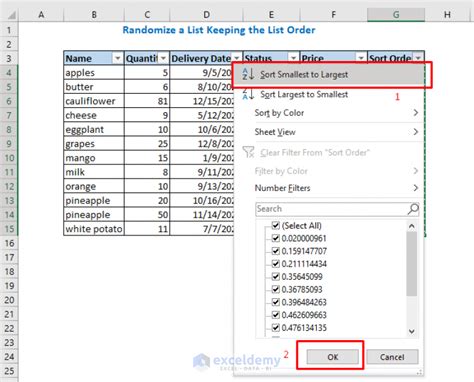Select row 1 header

point(9,30)
